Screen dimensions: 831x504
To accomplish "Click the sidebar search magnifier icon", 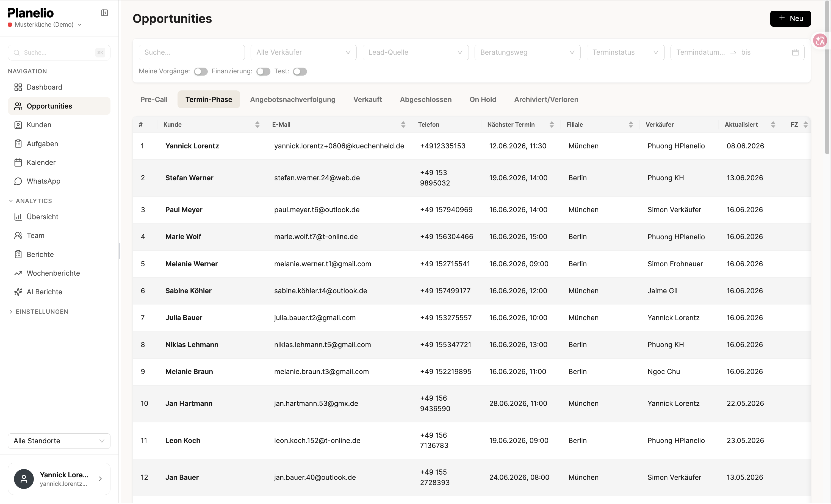I will pos(16,53).
